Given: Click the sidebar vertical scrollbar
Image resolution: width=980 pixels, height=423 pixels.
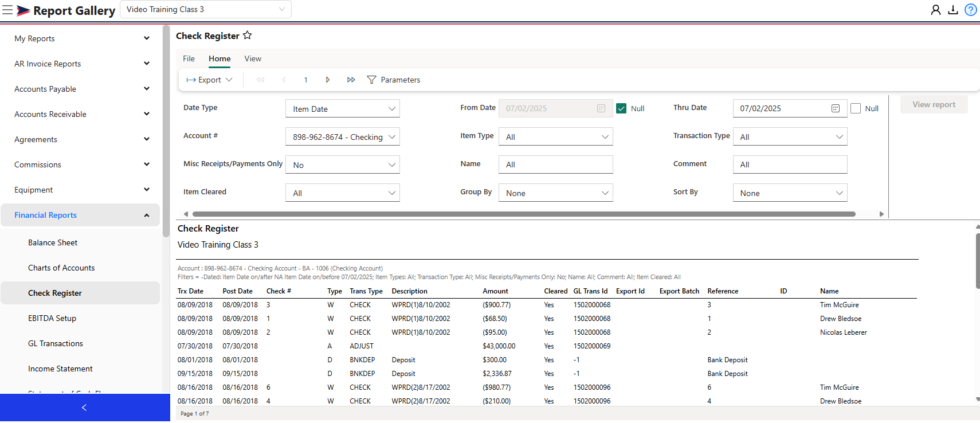Looking at the screenshot, I should [166, 132].
